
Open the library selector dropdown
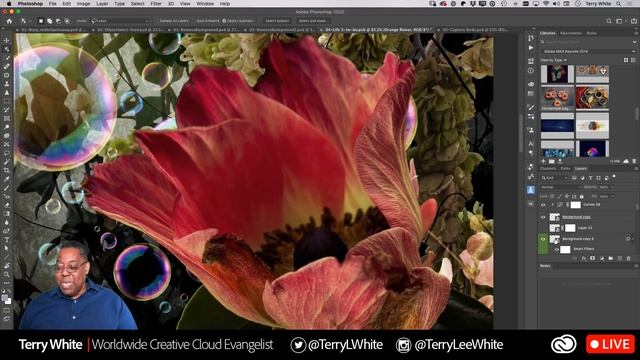pos(589,51)
